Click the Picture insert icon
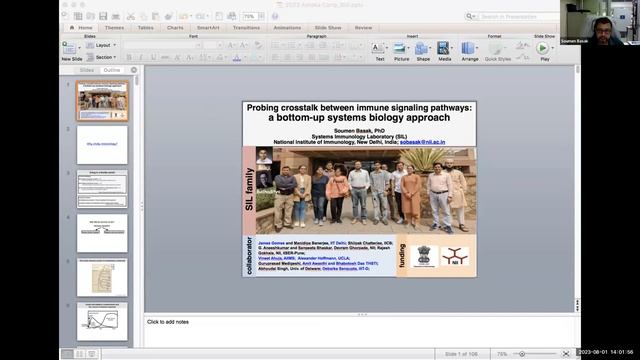 point(399,48)
